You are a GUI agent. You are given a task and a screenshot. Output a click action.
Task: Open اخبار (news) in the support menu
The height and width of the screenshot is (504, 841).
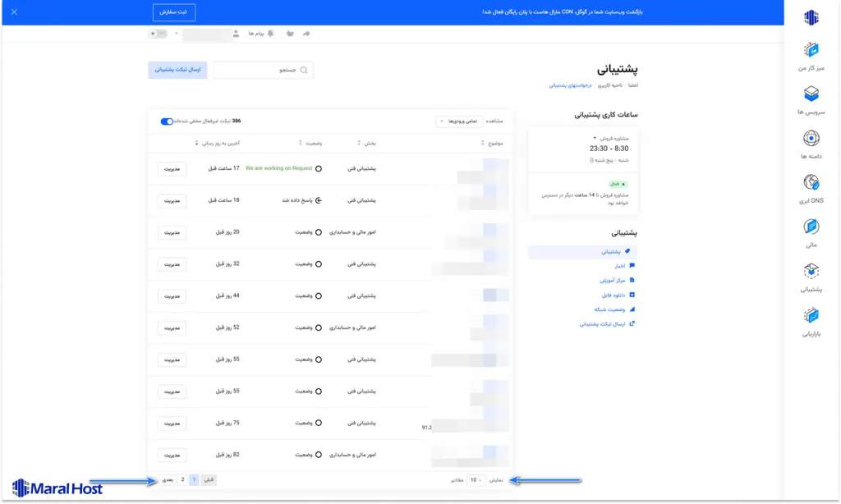click(x=625, y=266)
